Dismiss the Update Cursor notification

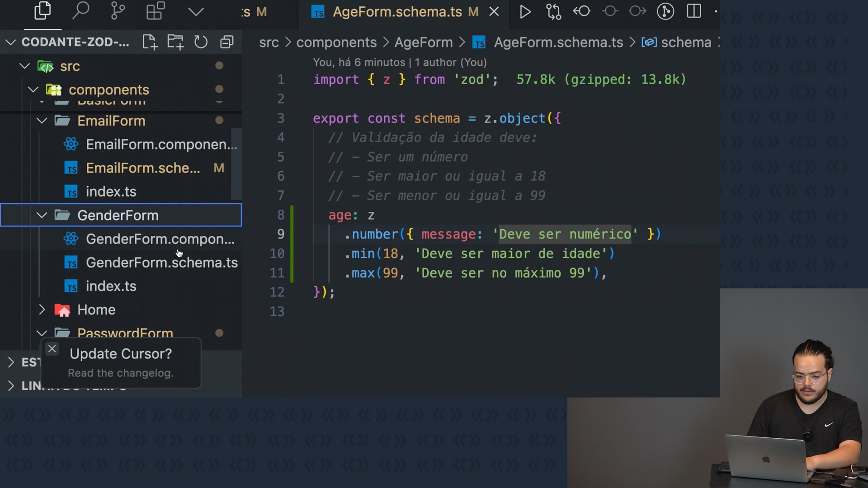pos(52,349)
